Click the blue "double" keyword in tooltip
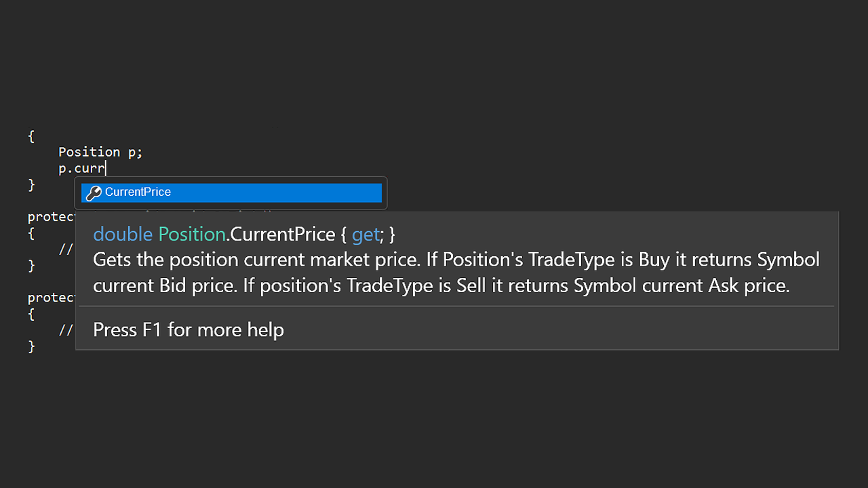This screenshot has width=868, height=488. pos(123,235)
